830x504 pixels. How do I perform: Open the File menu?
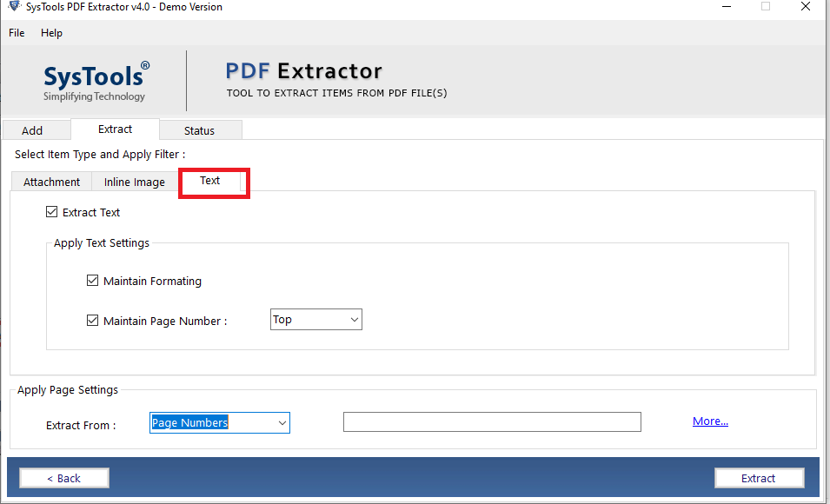[x=17, y=33]
